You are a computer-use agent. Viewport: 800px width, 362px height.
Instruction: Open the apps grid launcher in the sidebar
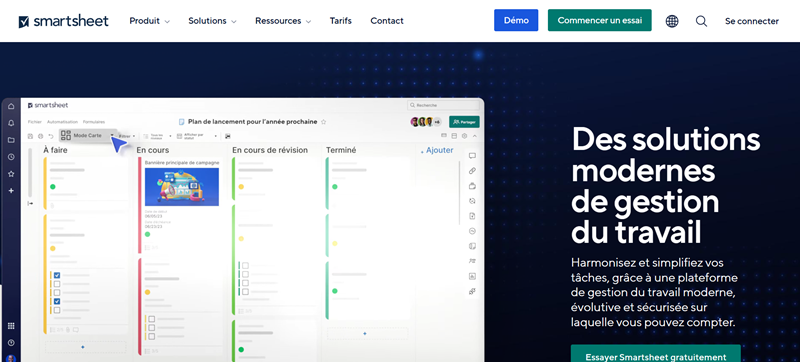click(11, 326)
